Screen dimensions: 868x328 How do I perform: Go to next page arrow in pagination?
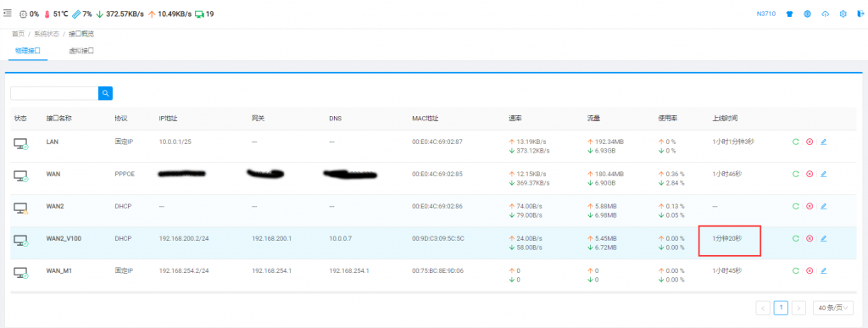[x=798, y=308]
